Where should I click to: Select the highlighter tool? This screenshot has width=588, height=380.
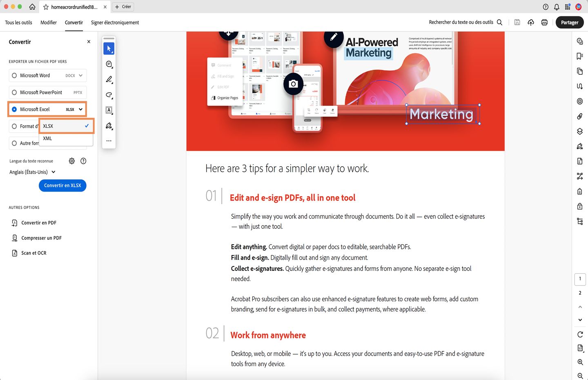(109, 80)
